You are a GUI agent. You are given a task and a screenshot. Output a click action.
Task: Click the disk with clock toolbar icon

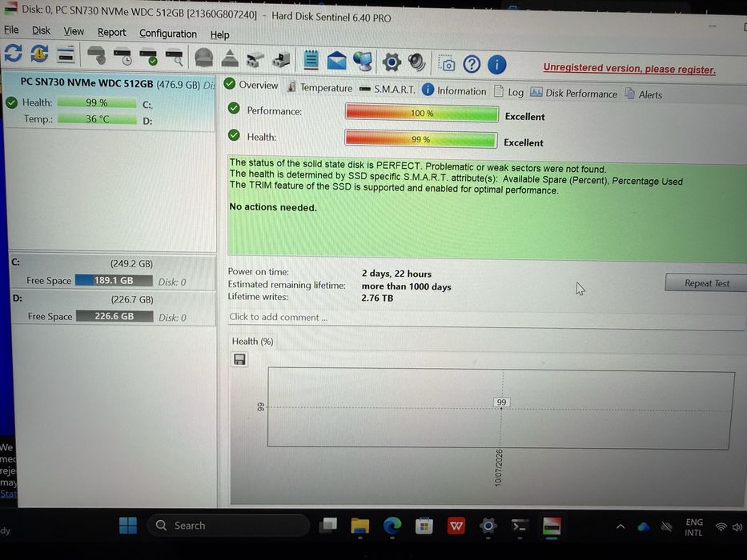pyautogui.click(x=123, y=57)
